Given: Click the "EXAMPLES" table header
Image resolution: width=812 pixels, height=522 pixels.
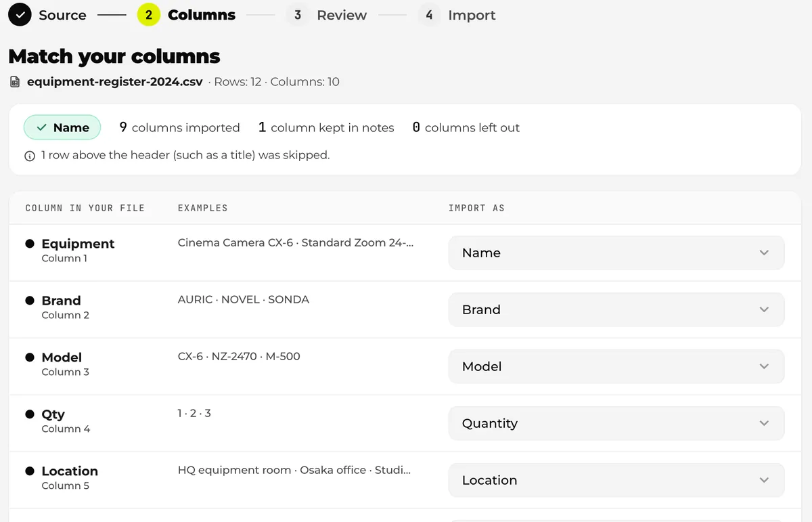Looking at the screenshot, I should tap(203, 208).
